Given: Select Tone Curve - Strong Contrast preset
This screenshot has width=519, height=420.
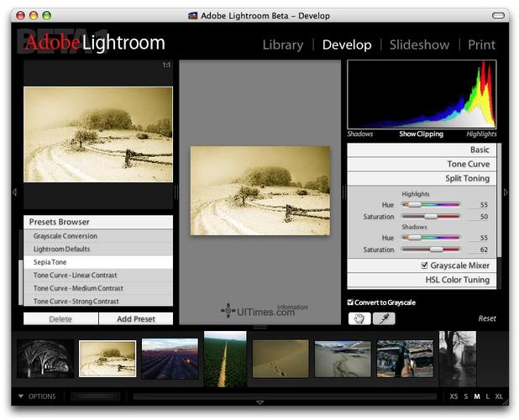Looking at the screenshot, I should tap(98, 301).
